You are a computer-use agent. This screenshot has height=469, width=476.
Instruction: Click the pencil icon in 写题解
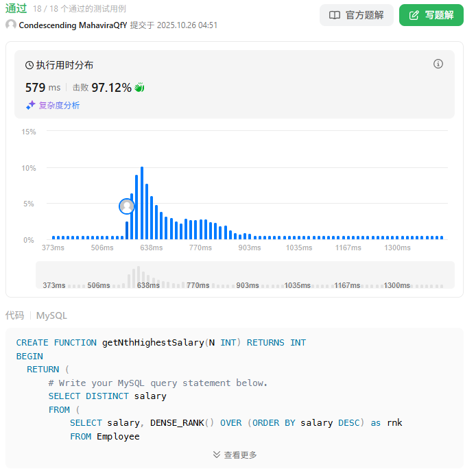(x=414, y=15)
